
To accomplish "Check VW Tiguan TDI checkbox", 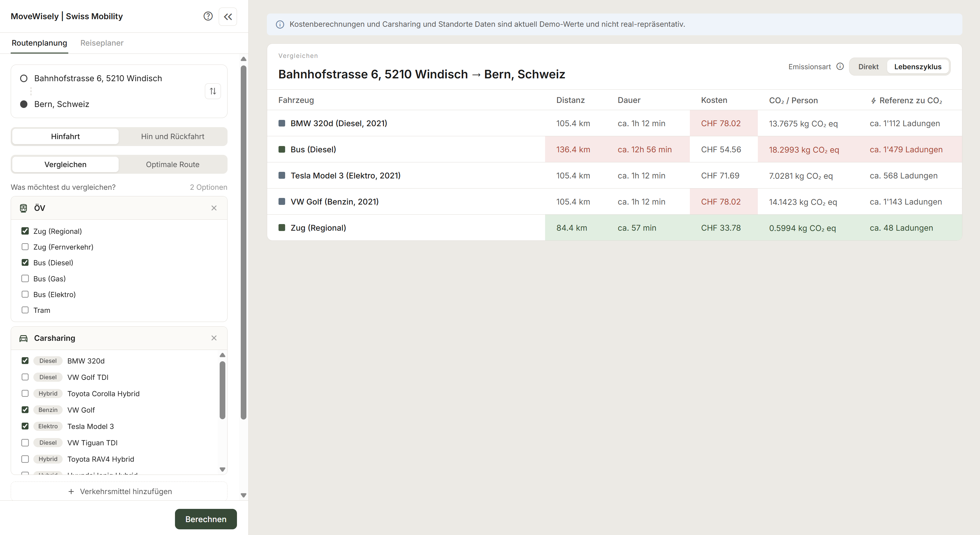I will pyautogui.click(x=25, y=442).
